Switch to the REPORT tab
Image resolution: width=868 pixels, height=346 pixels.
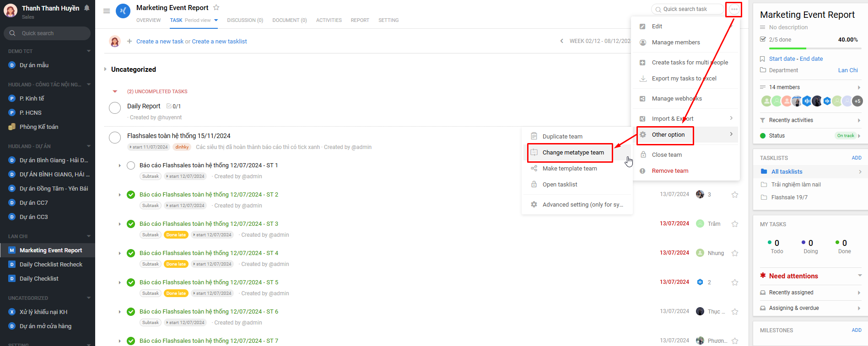tap(360, 20)
